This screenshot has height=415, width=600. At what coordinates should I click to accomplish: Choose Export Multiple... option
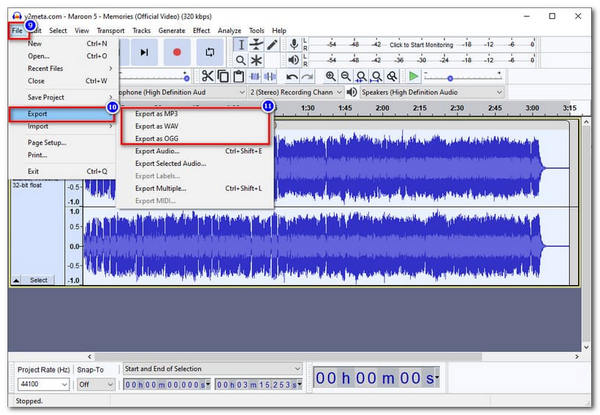point(195,188)
